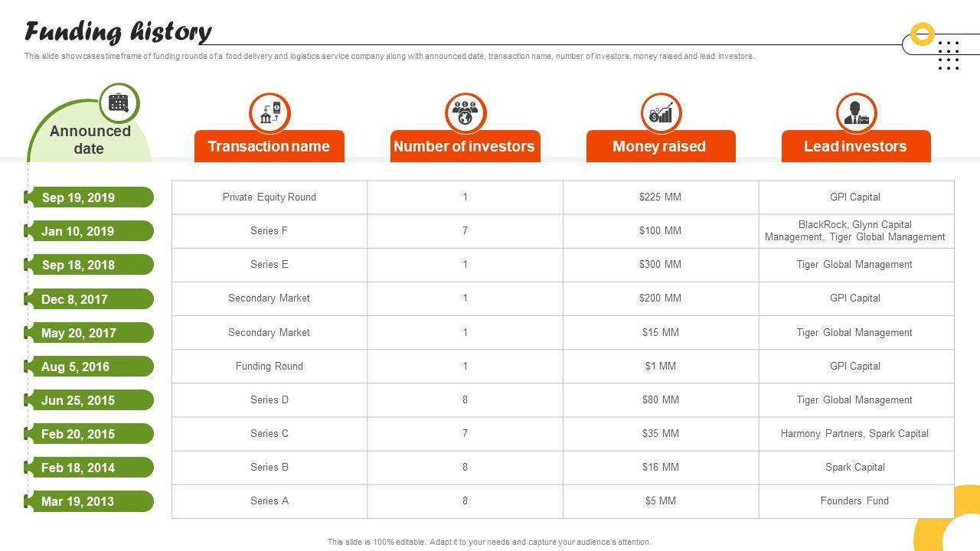Click the Dec 8, 2017 date tag
This screenshot has width=980, height=551.
coord(89,299)
